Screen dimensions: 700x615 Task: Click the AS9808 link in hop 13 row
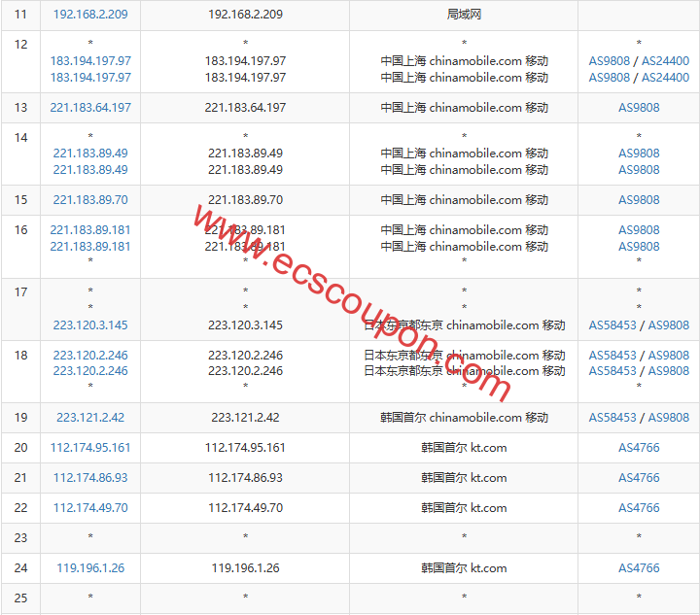click(639, 108)
